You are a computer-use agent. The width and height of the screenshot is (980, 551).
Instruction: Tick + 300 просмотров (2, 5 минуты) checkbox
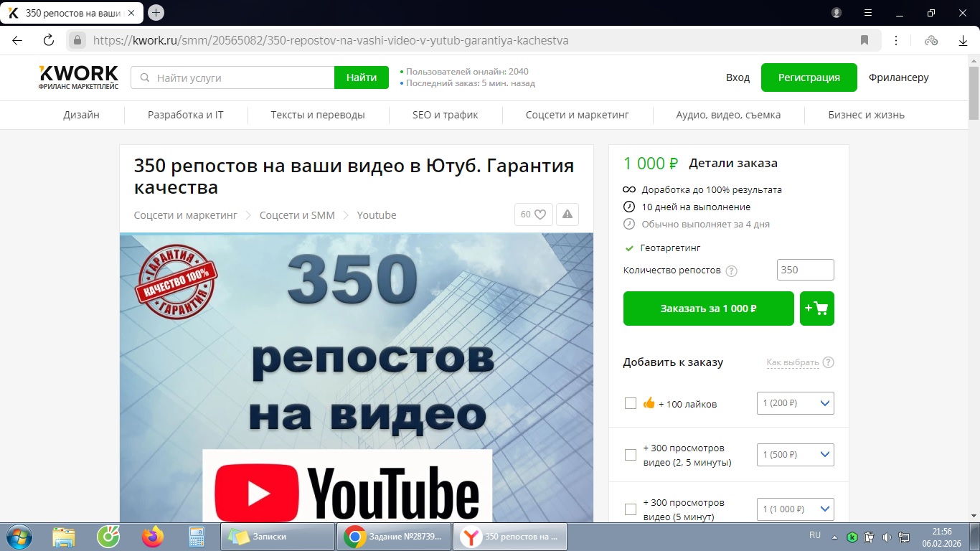coord(631,455)
